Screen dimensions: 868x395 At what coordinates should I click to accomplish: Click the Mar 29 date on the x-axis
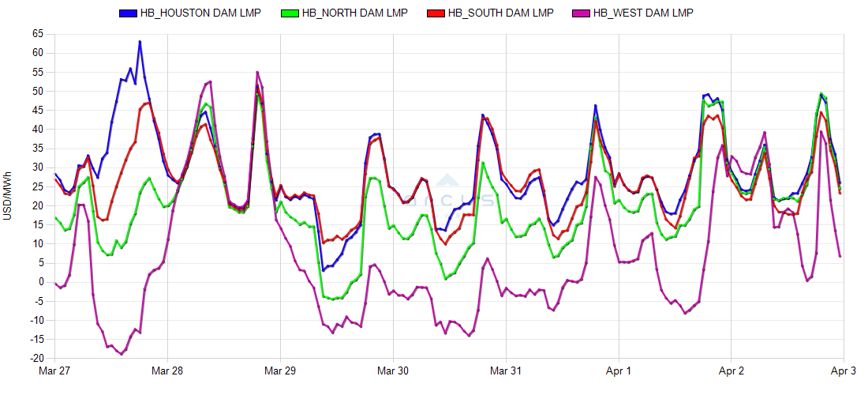(x=279, y=371)
